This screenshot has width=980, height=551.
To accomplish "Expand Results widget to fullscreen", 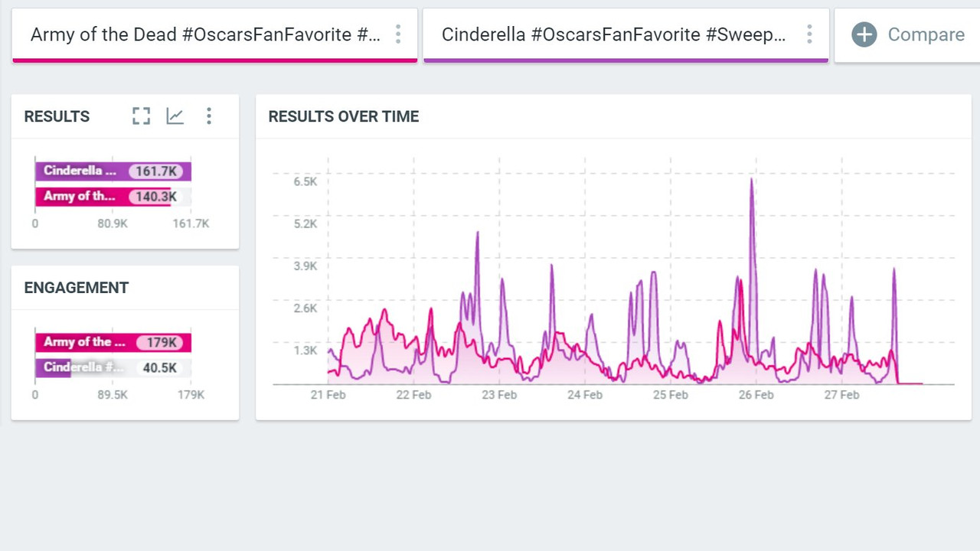I will [141, 116].
